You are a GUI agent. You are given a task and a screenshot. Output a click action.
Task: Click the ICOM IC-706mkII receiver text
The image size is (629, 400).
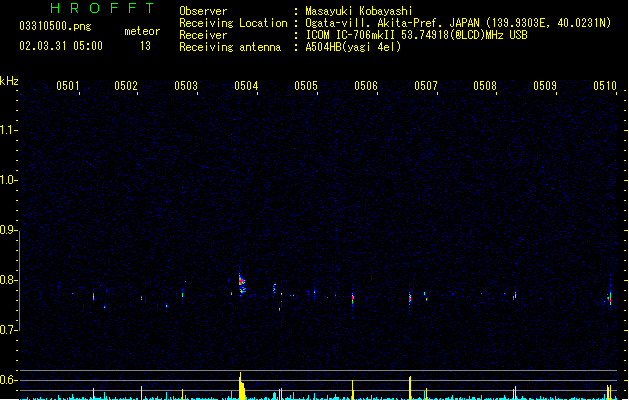tap(416, 35)
